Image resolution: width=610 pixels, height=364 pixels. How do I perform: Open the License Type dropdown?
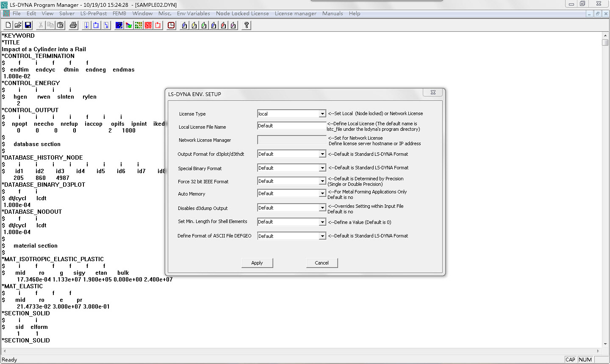coord(322,114)
